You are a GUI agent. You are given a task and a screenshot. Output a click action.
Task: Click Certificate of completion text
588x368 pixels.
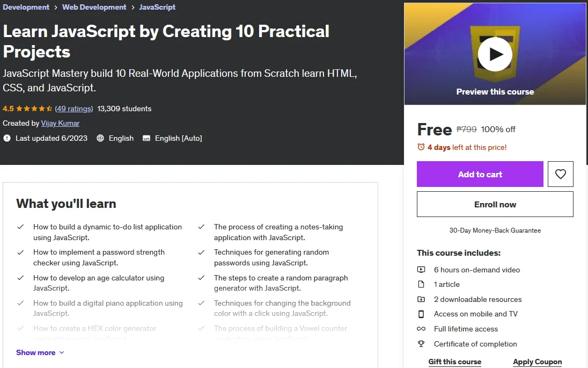coord(475,344)
